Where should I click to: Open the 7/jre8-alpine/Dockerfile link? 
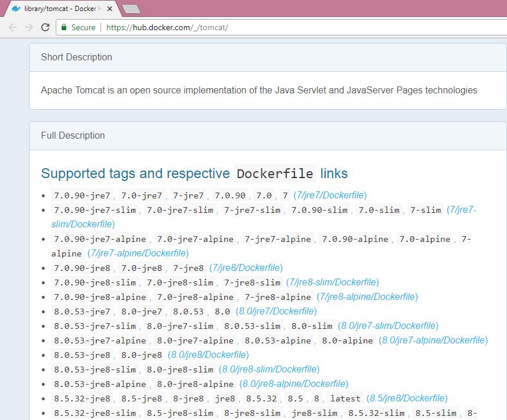(x=367, y=296)
